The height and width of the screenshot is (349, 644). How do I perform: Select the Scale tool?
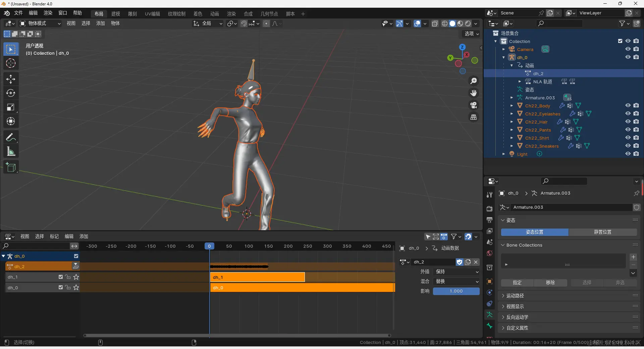click(x=11, y=107)
